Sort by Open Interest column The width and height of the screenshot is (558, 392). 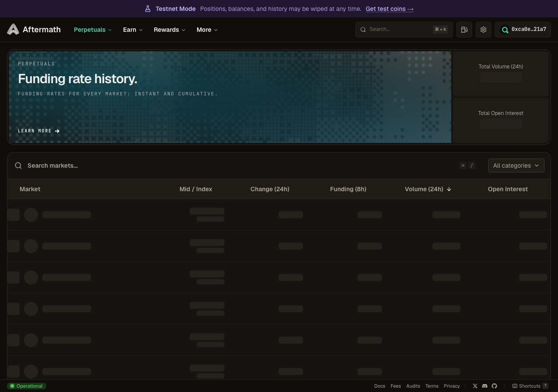[508, 189]
